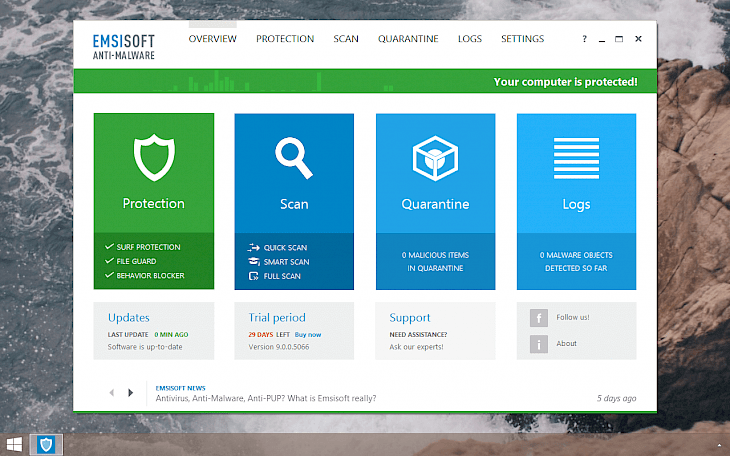Click the About label
The image size is (730, 456).
566,343
